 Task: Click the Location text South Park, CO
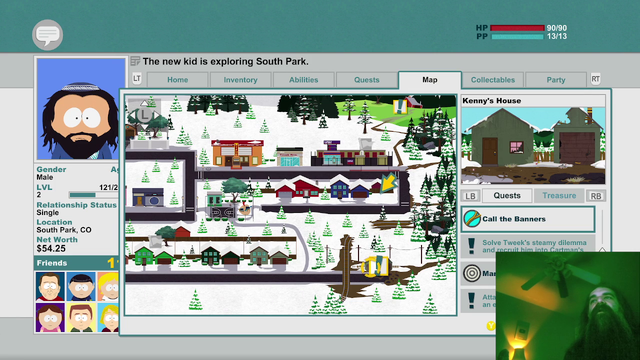[64, 230]
